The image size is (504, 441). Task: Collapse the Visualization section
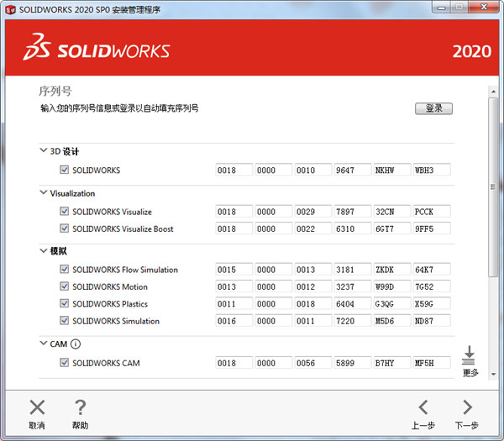coord(44,193)
